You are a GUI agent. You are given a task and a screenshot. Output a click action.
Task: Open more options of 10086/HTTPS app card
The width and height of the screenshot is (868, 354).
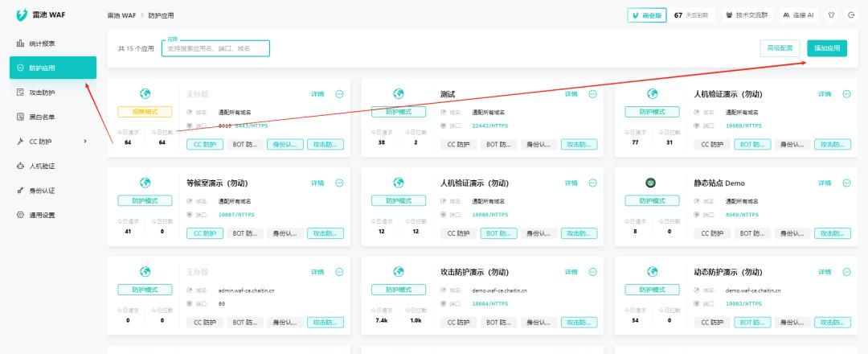pyautogui.click(x=593, y=183)
